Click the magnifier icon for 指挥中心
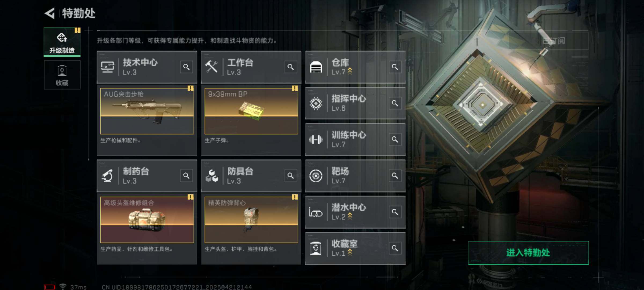The width and height of the screenshot is (644, 290). (395, 103)
